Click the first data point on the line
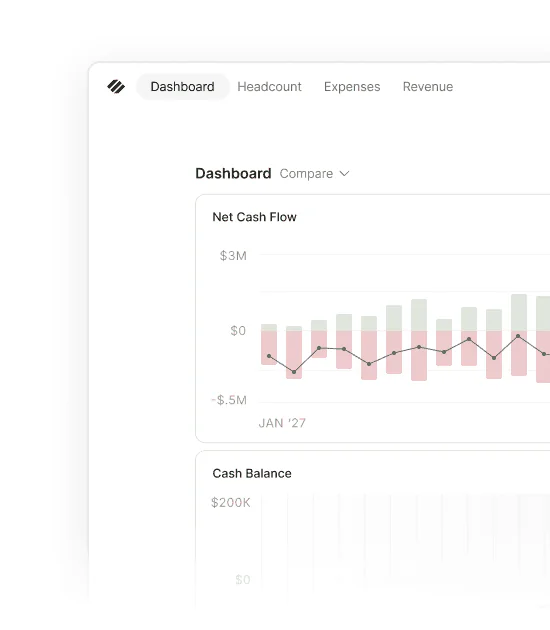Image resolution: width=550 pixels, height=630 pixels. (x=269, y=356)
